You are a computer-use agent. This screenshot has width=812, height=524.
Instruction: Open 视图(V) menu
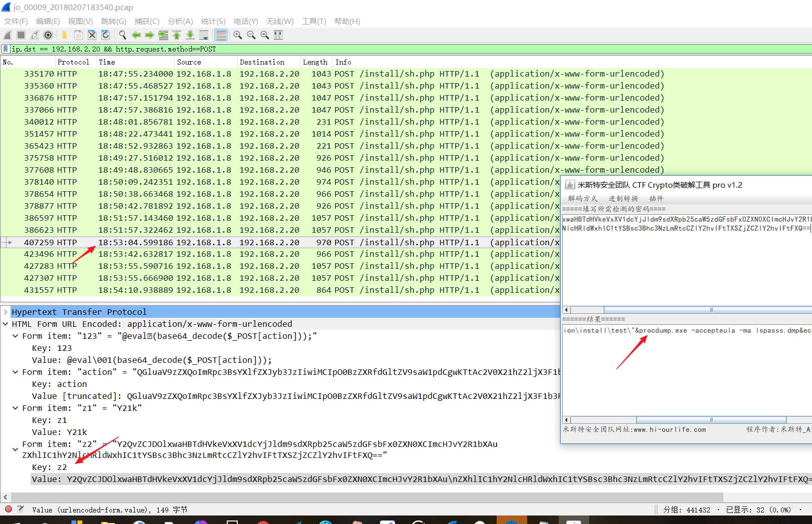[80, 21]
